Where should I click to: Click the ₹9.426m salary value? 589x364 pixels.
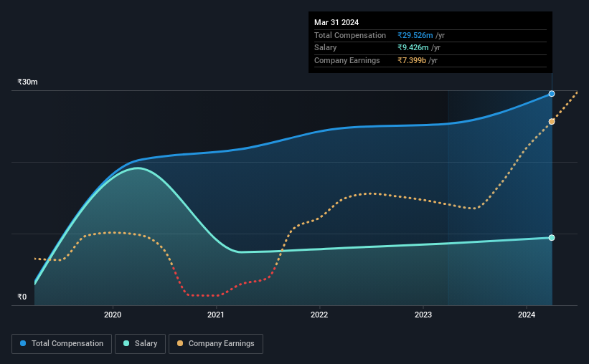point(413,48)
